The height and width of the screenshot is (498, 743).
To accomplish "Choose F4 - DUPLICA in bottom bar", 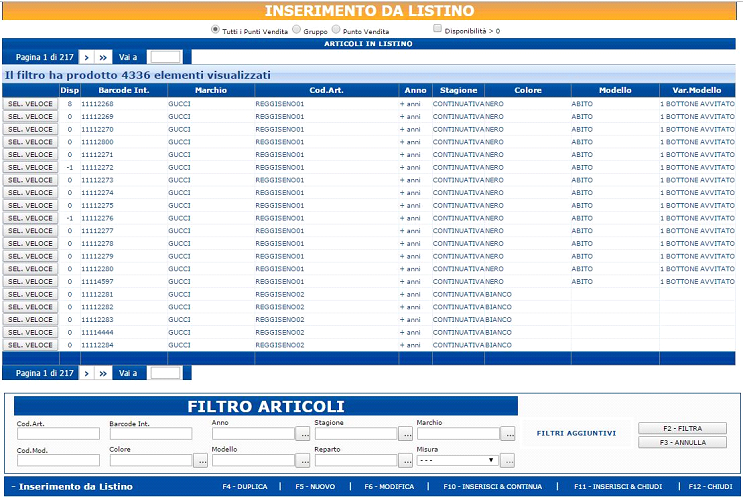I will tap(245, 487).
